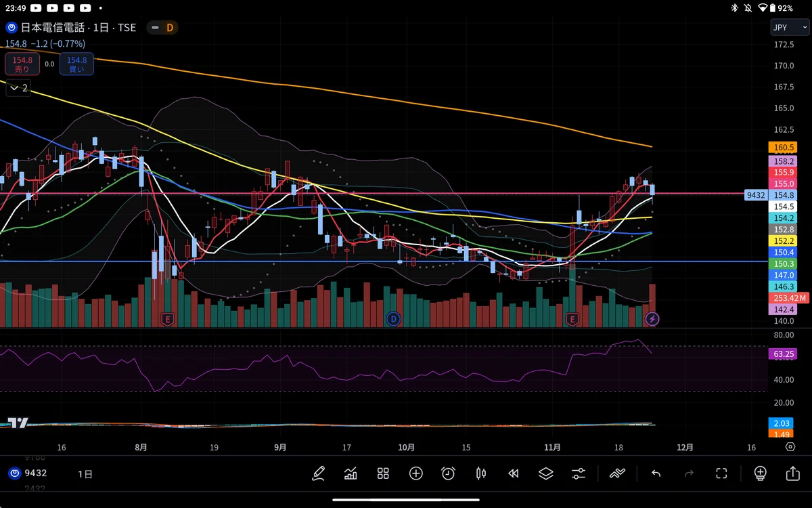Select the red 253.42M volume label
Image resolution: width=812 pixels, height=508 pixels.
coord(788,298)
